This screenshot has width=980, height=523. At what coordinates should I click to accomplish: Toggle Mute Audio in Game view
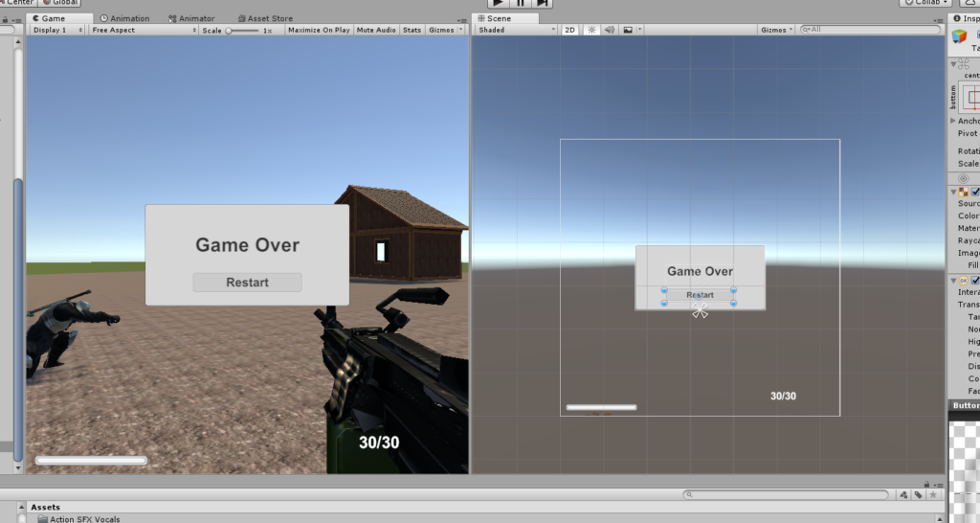(x=375, y=30)
